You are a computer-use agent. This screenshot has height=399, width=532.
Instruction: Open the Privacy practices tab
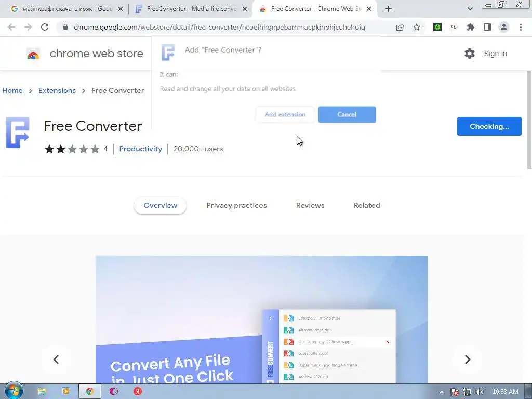[236, 205]
